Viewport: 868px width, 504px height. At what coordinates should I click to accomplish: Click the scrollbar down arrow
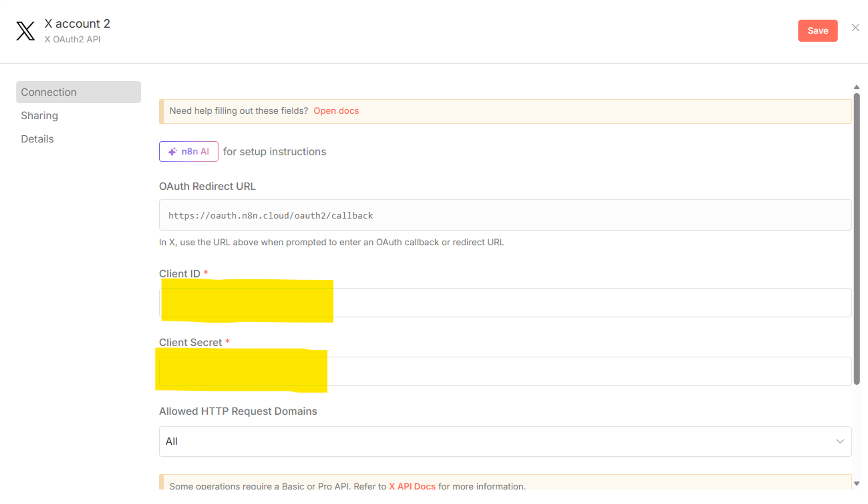point(857,483)
